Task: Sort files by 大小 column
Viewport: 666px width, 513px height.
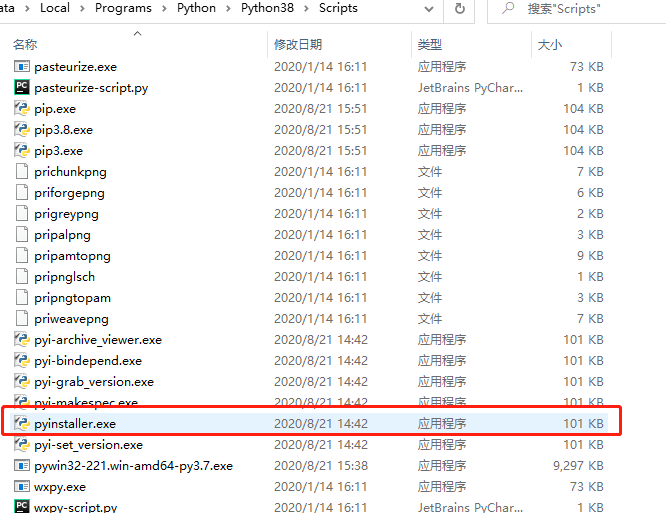Action: 550,44
